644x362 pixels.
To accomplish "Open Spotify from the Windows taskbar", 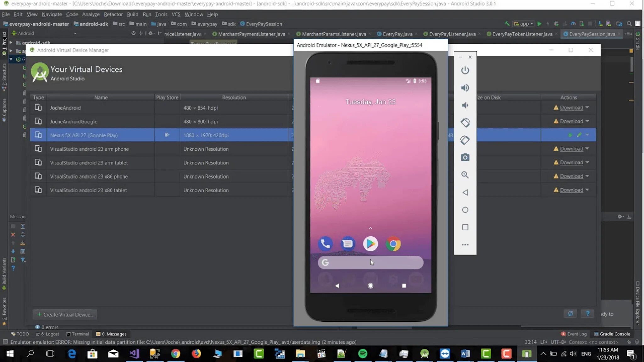I will tap(363, 354).
